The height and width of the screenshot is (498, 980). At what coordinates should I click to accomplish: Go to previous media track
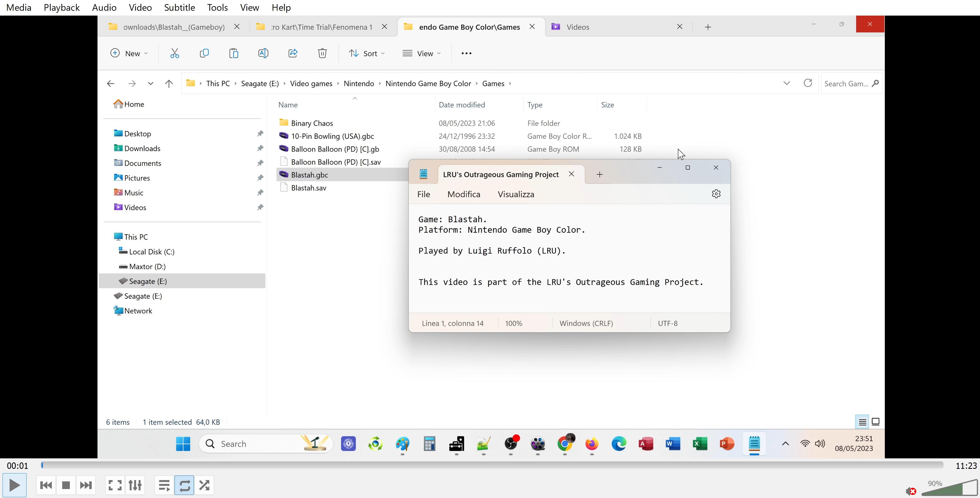coord(46,485)
